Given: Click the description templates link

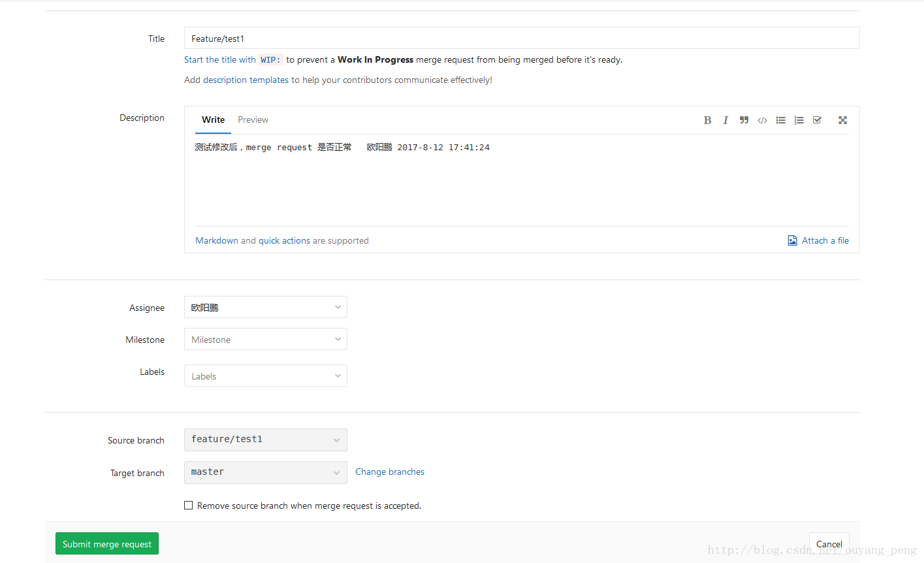Looking at the screenshot, I should pos(246,80).
